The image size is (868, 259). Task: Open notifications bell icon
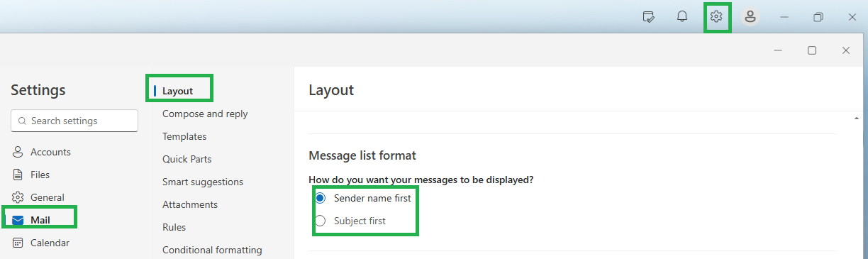pyautogui.click(x=682, y=16)
